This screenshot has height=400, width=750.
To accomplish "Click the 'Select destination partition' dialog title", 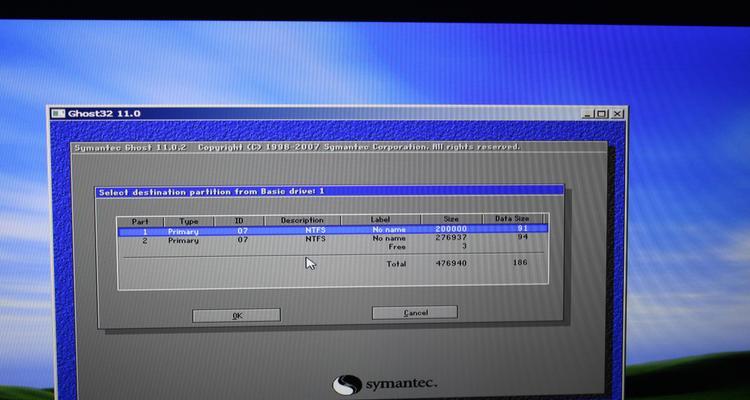I will 211,192.
